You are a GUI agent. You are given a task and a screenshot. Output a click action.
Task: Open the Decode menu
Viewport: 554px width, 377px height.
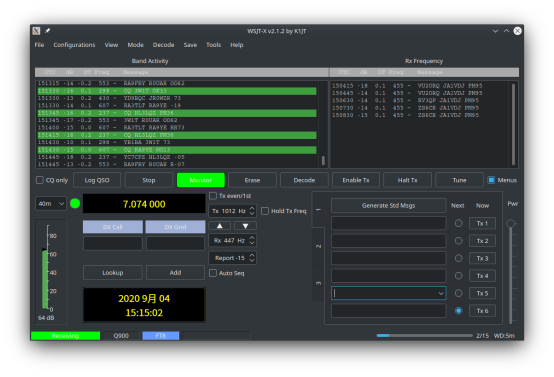[x=163, y=45]
